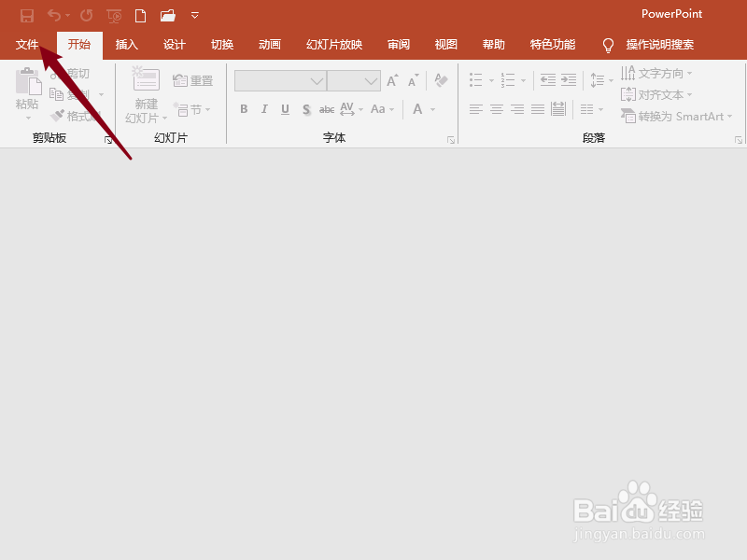Toggle Align Left paragraph
The image size is (747, 560).
coord(476,109)
